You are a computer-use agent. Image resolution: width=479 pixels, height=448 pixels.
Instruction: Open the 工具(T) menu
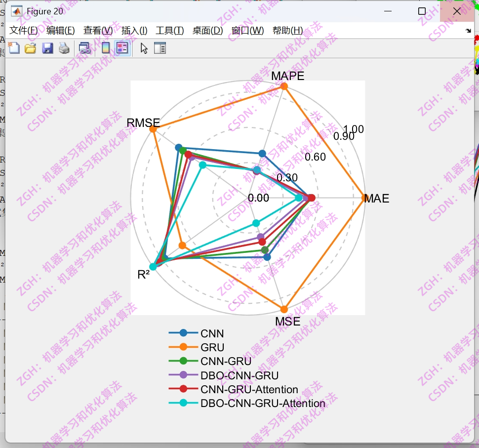pyautogui.click(x=170, y=30)
